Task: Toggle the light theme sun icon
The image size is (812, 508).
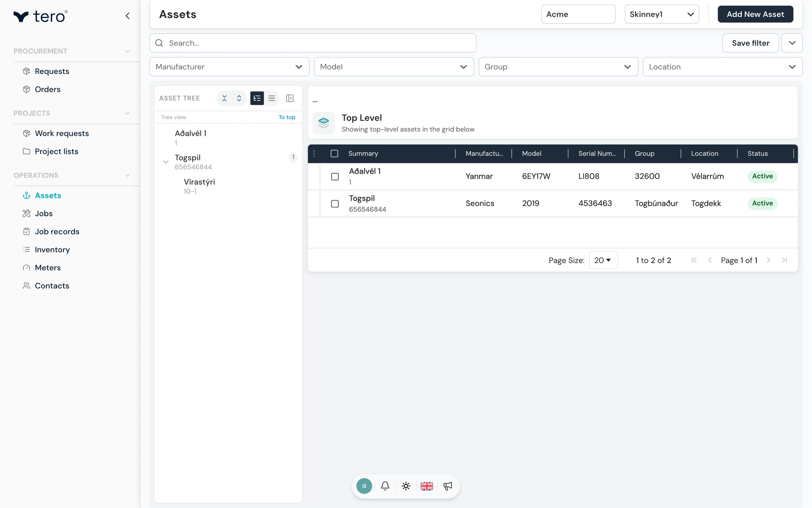Action: click(x=406, y=486)
